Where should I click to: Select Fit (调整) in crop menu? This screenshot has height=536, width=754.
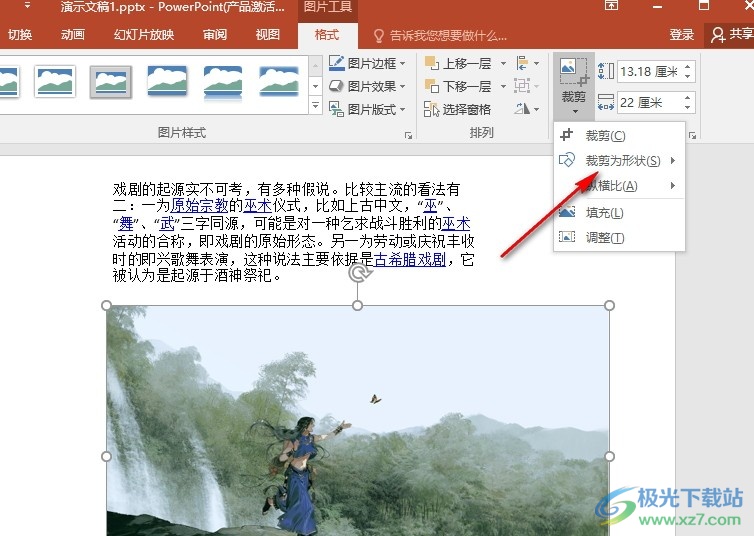[619, 237]
